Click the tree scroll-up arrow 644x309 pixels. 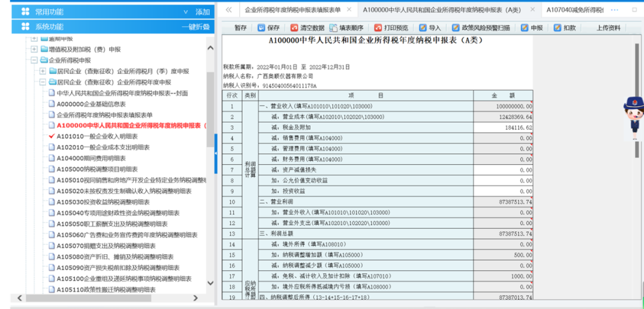[210, 48]
